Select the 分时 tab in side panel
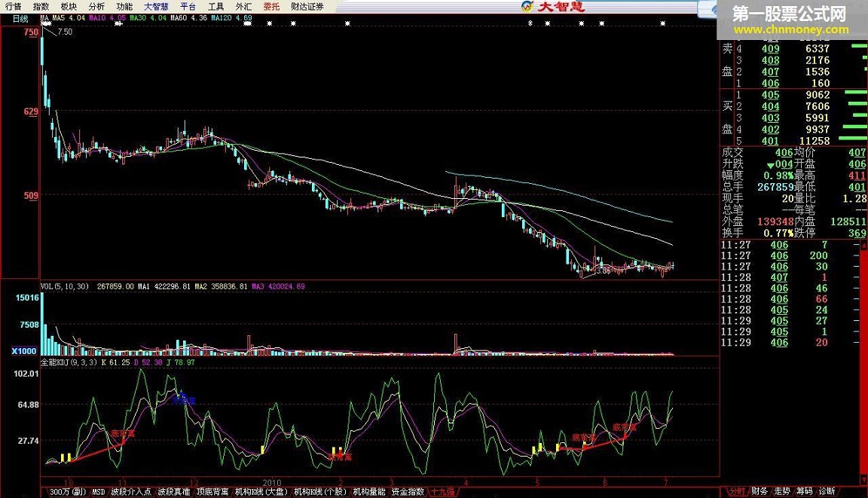Image resolution: width=868 pixels, height=498 pixels. 737,491
